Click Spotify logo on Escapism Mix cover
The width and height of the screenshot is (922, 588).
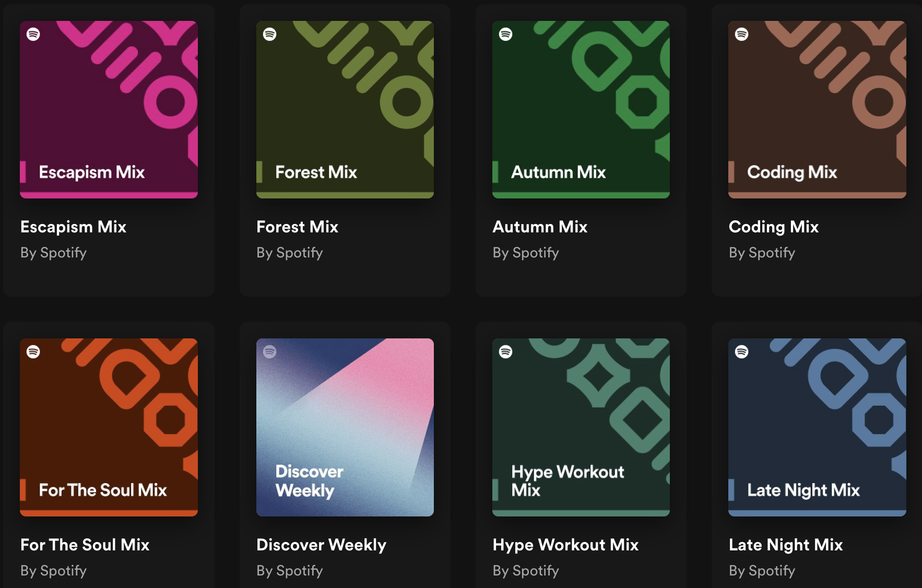click(x=33, y=34)
